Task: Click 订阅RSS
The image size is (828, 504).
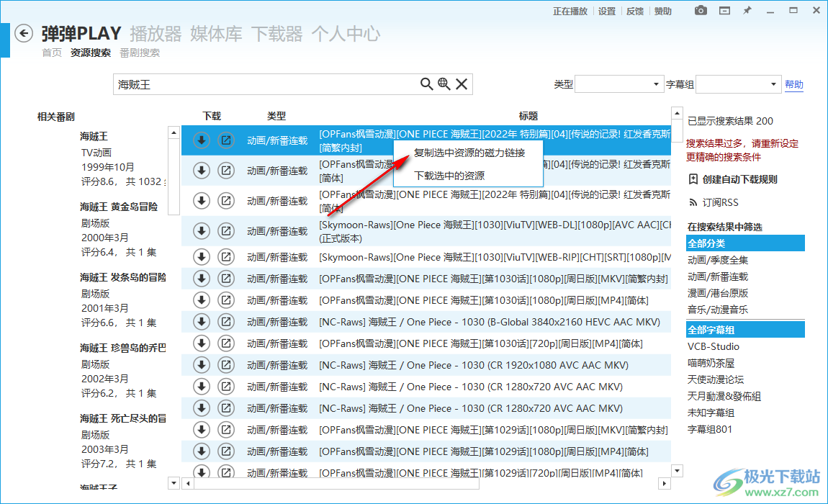Action: coord(714,202)
